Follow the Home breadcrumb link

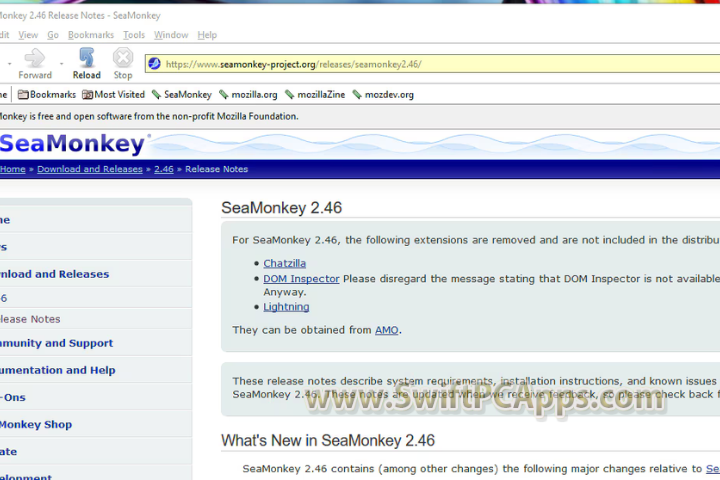tap(13, 169)
